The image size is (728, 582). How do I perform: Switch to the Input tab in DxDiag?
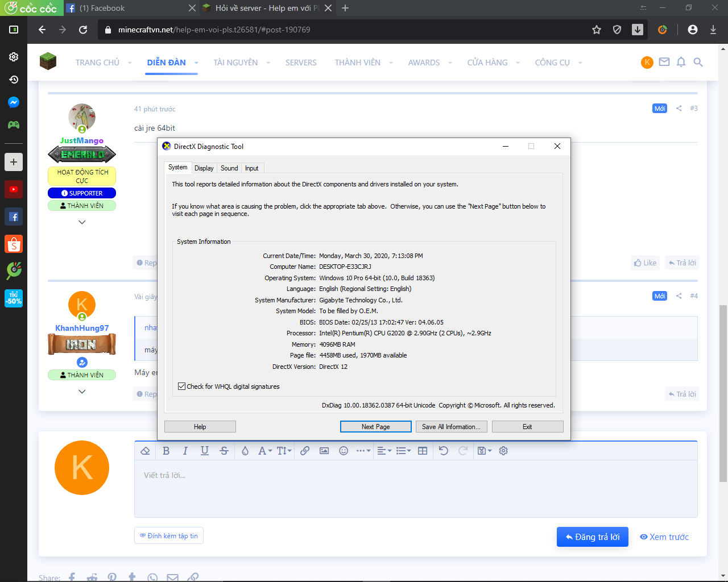(251, 168)
